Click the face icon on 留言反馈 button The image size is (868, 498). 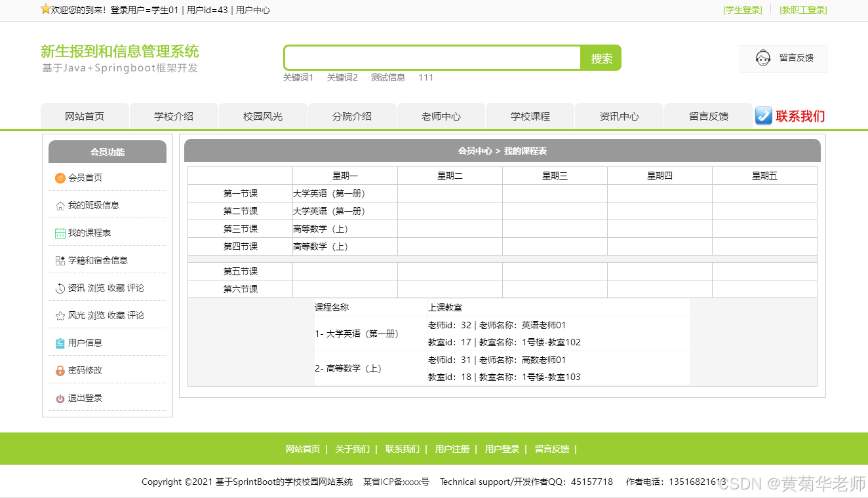[762, 58]
